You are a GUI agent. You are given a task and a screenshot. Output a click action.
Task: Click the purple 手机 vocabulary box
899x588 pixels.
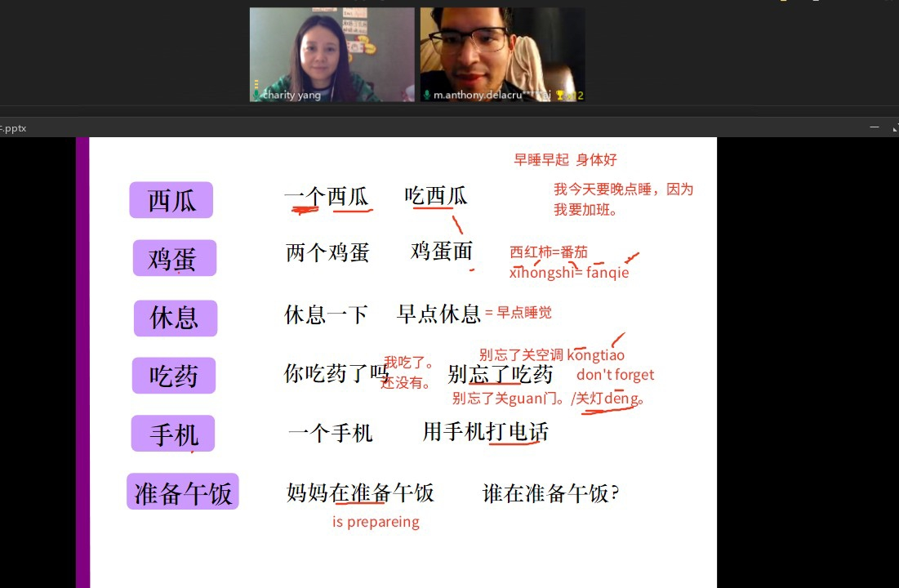173,434
